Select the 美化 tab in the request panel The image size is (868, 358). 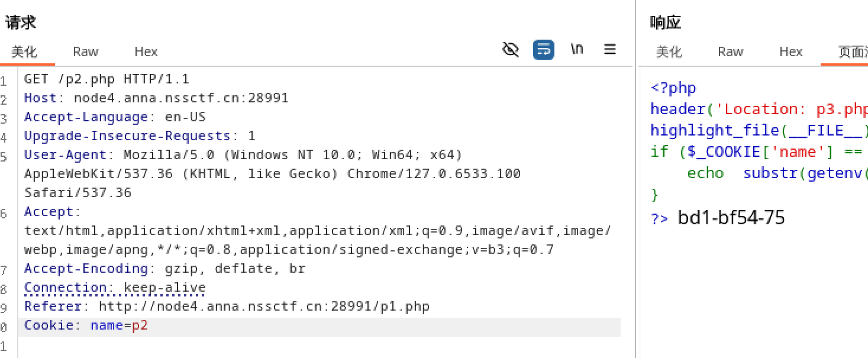point(25,51)
